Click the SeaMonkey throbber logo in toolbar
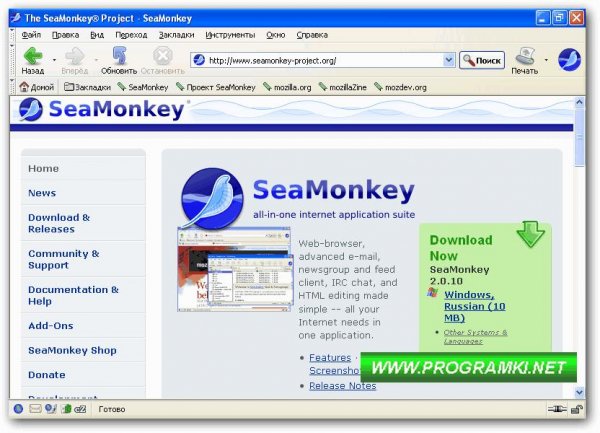The image size is (600, 433). coord(569,60)
